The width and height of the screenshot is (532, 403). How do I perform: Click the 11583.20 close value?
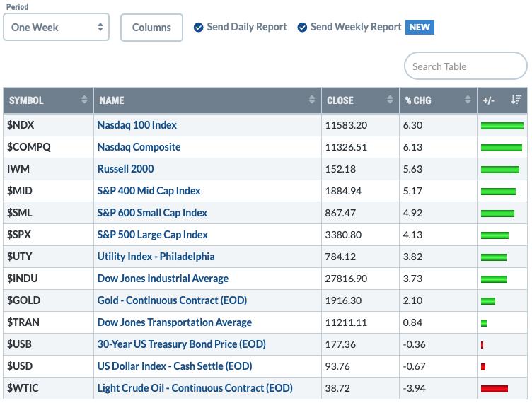click(346, 125)
